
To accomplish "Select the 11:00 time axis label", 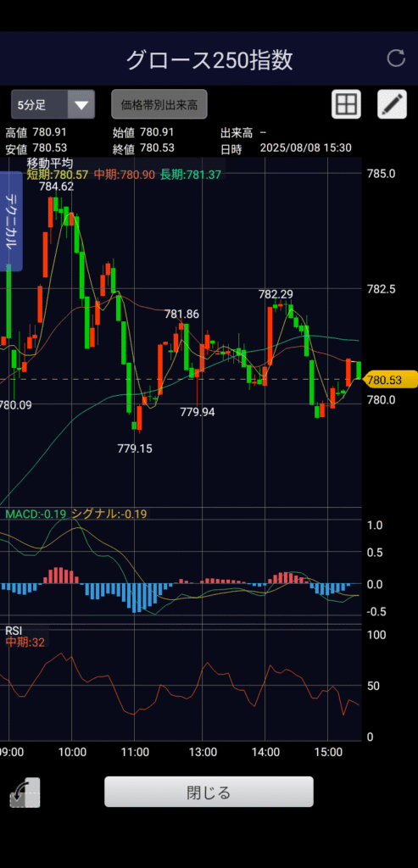I will tap(135, 753).
